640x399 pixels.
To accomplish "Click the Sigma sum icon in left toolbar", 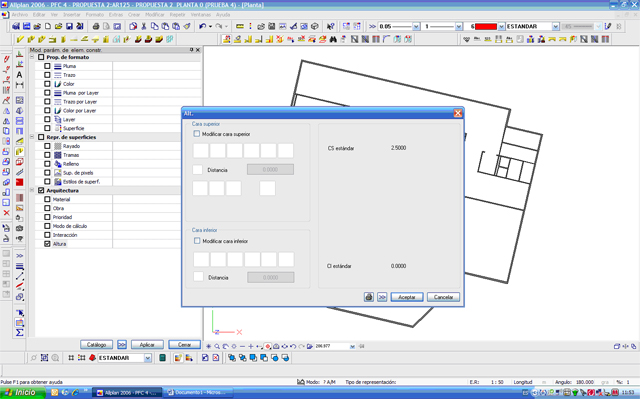I will 20,332.
